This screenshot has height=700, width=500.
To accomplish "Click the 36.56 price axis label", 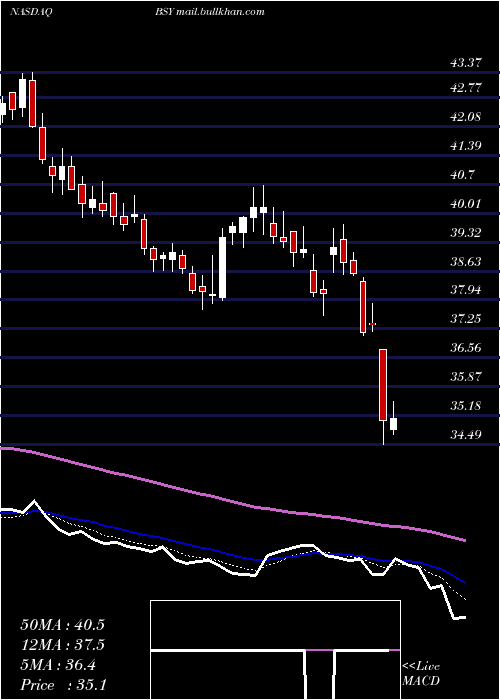I will coord(466,348).
